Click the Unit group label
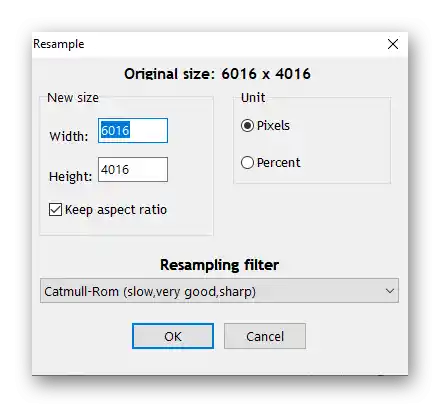The height and width of the screenshot is (408, 440). [x=253, y=98]
